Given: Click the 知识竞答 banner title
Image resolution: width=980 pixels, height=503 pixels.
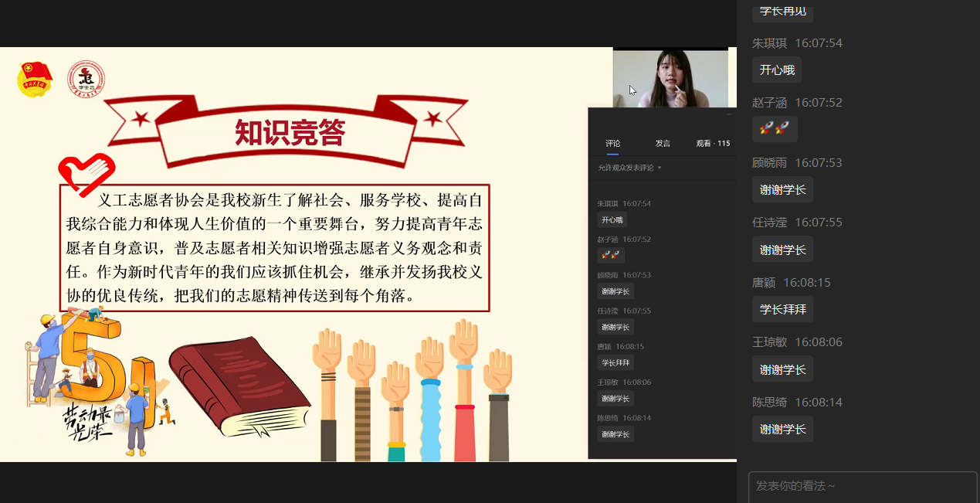Looking at the screenshot, I should coord(290,133).
